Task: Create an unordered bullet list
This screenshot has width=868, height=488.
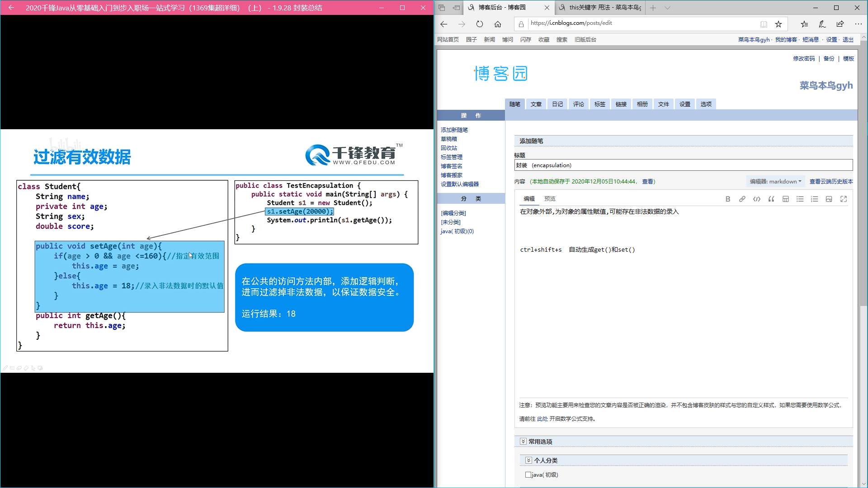Action: pyautogui.click(x=800, y=199)
